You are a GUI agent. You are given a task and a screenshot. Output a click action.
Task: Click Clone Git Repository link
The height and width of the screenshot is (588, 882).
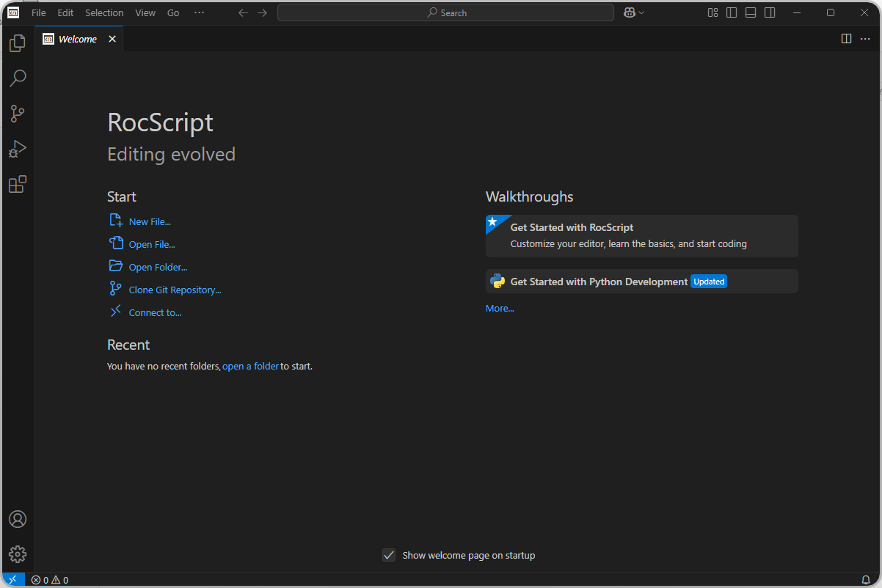[x=174, y=289]
